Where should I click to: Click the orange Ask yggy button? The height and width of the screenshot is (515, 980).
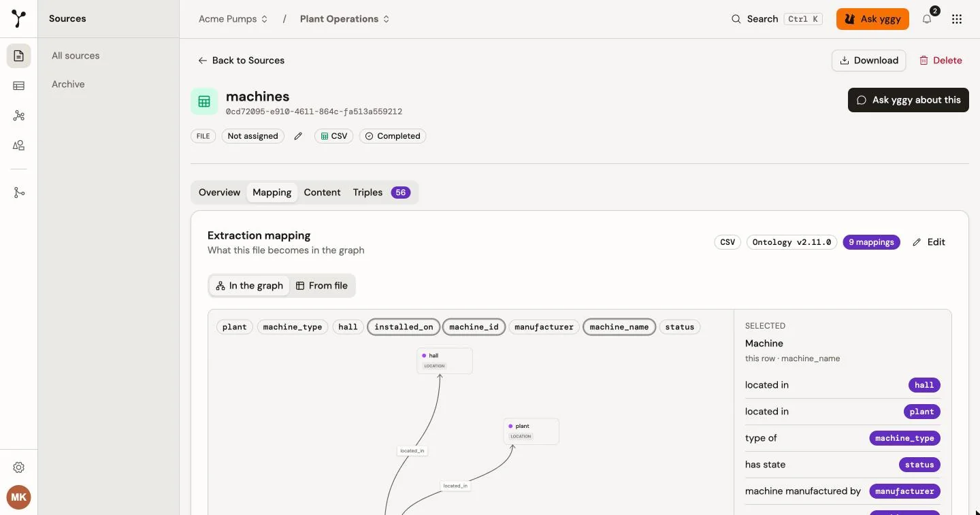point(872,19)
